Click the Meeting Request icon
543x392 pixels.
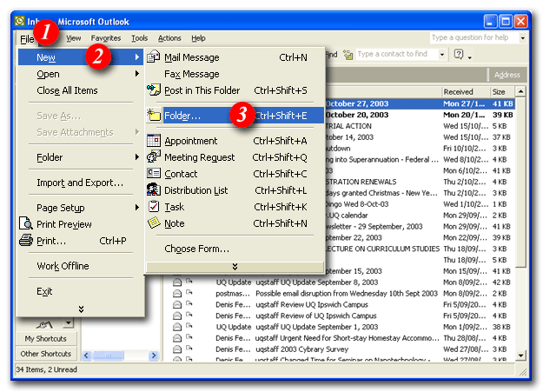pyautogui.click(x=153, y=157)
